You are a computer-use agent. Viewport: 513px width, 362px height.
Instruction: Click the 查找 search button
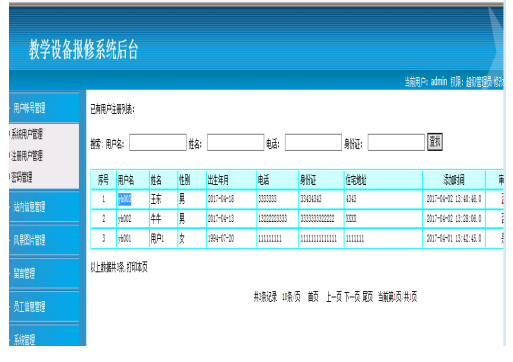coord(435,142)
